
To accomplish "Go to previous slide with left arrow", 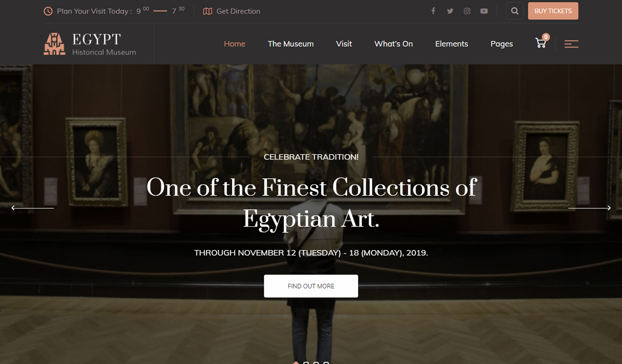I will click(x=33, y=208).
